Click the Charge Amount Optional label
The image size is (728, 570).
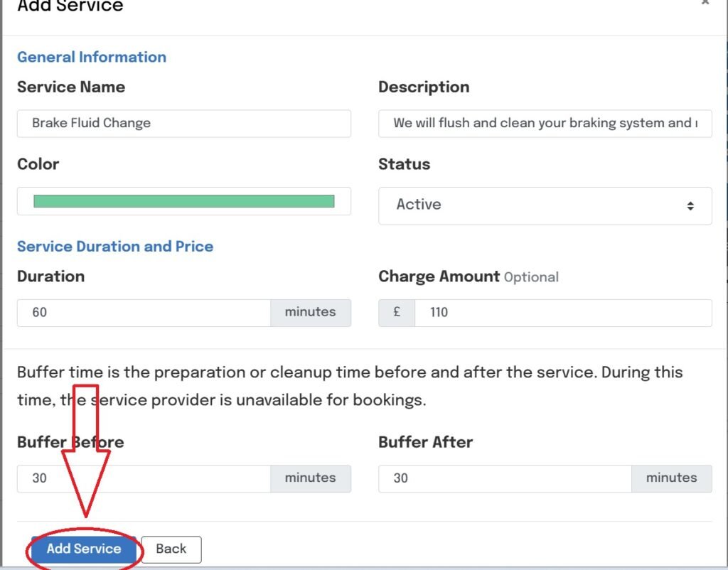pos(469,276)
